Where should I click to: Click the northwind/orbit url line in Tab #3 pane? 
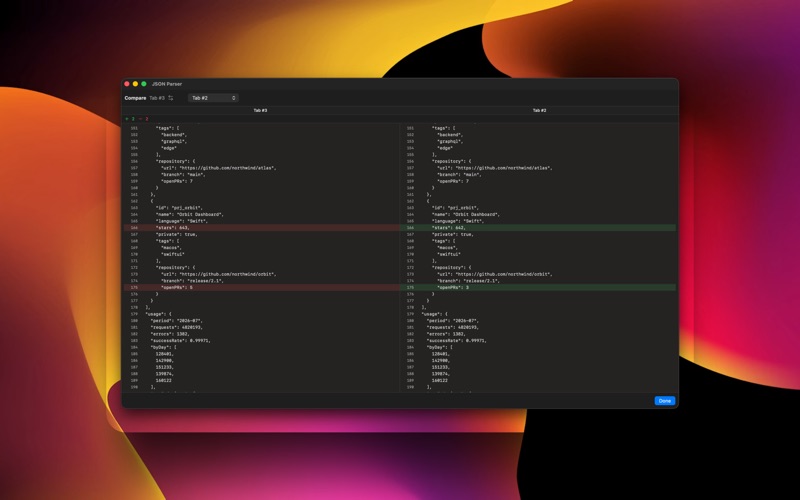218,274
